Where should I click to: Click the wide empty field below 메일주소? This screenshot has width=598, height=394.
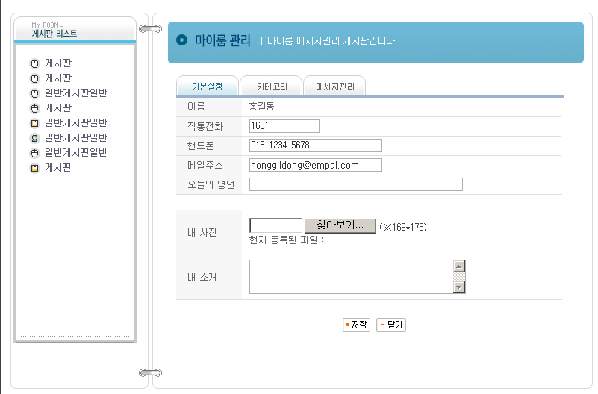click(356, 184)
